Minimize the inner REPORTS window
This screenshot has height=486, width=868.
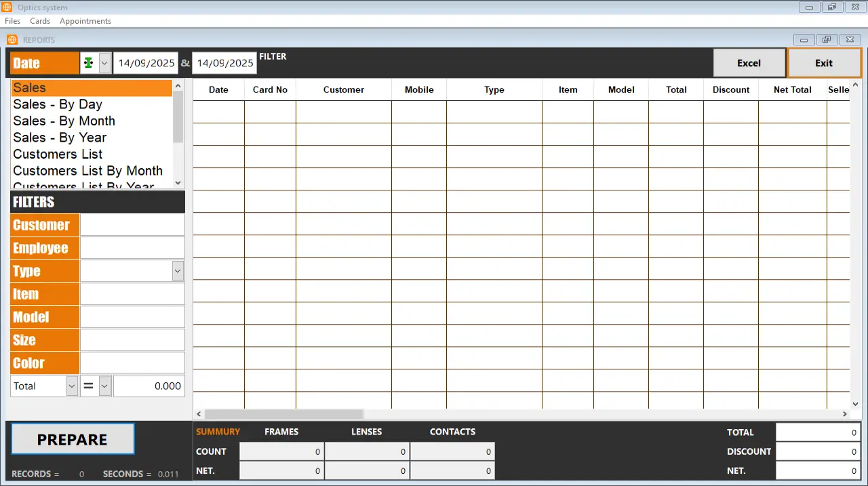(x=804, y=40)
